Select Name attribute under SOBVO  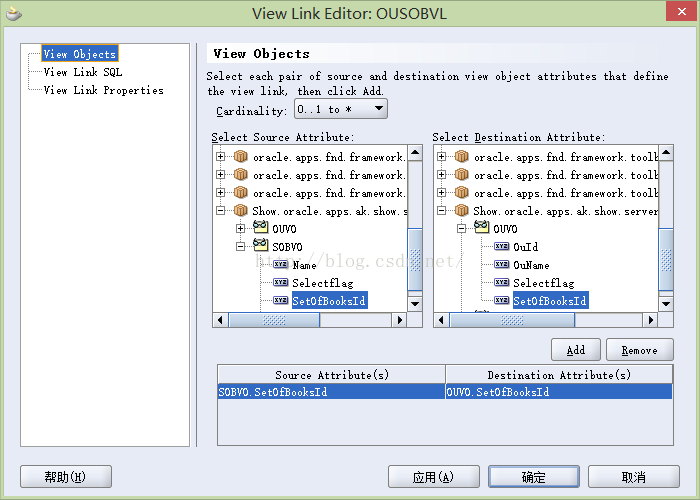(x=304, y=265)
